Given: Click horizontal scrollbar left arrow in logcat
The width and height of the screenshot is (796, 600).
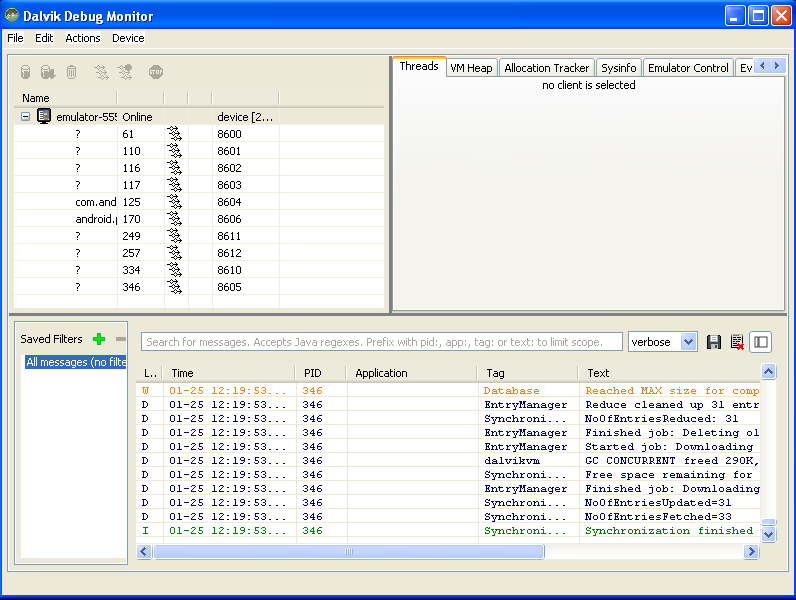Looking at the screenshot, I should click(x=144, y=551).
